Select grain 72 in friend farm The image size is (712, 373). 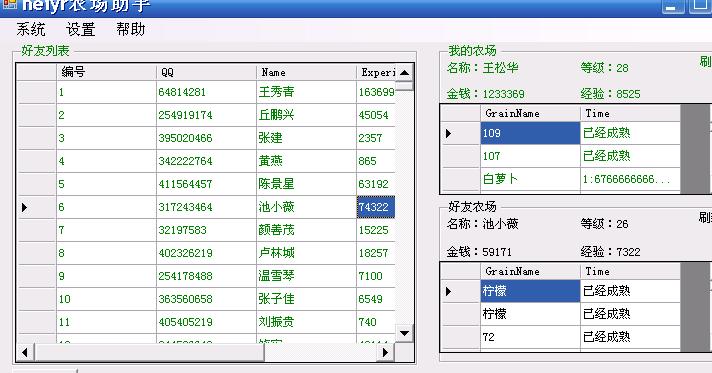(x=530, y=337)
